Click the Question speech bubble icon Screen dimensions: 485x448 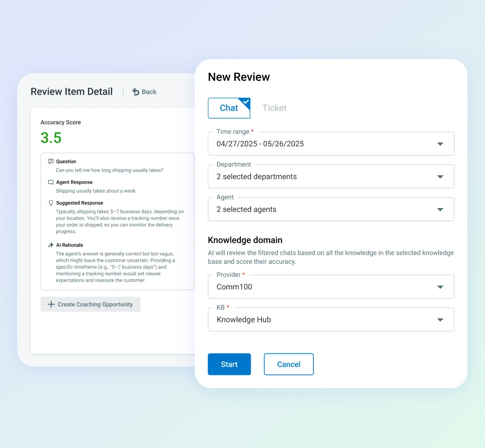tap(51, 161)
